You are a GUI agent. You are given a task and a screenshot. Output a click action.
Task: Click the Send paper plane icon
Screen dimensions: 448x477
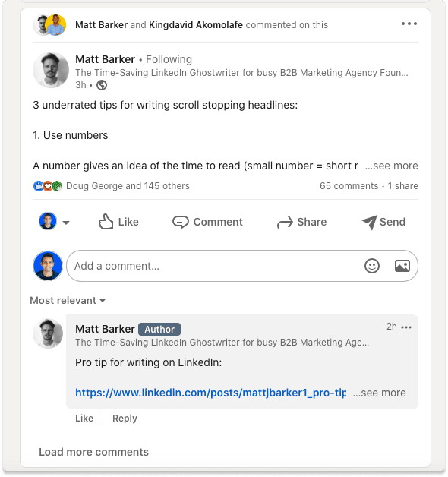coord(369,222)
